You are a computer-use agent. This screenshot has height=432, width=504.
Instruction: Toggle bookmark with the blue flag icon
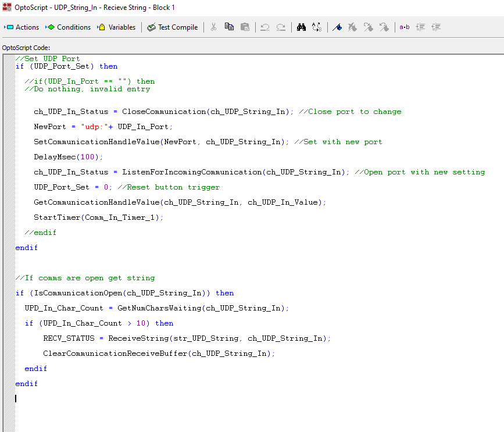click(337, 27)
